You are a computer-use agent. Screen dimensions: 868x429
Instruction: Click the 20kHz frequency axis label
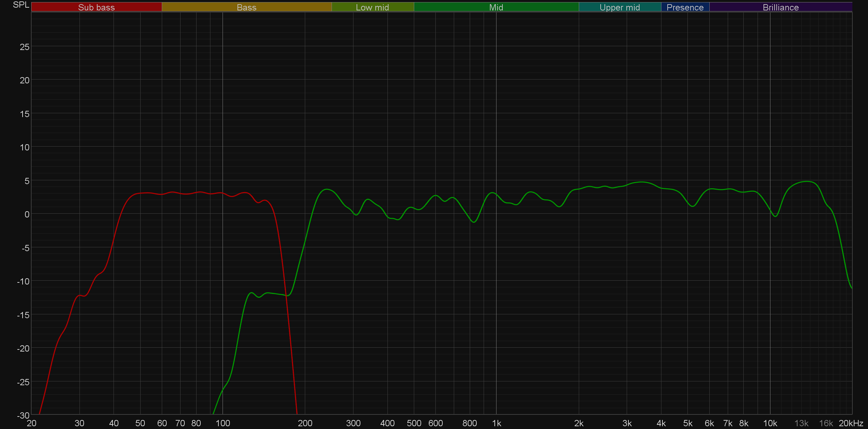pos(851,423)
